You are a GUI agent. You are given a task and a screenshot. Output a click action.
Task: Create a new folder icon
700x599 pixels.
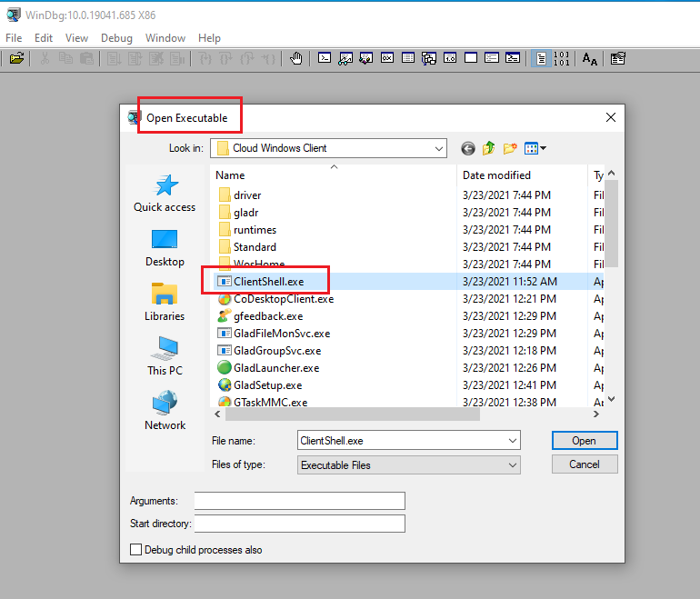click(x=510, y=148)
